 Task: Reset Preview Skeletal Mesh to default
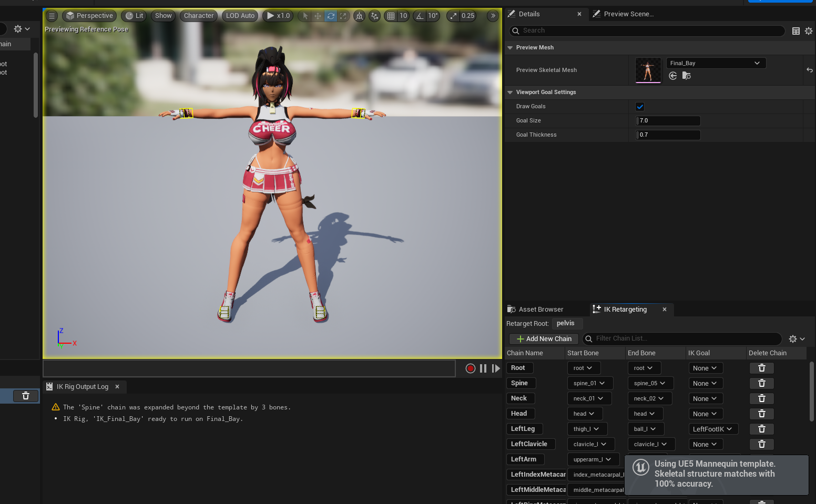[x=809, y=70]
